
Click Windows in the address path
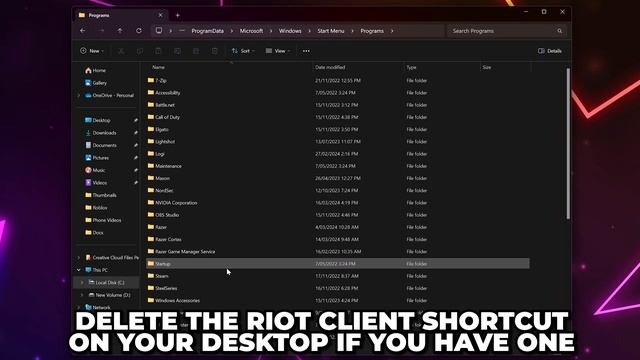point(290,31)
